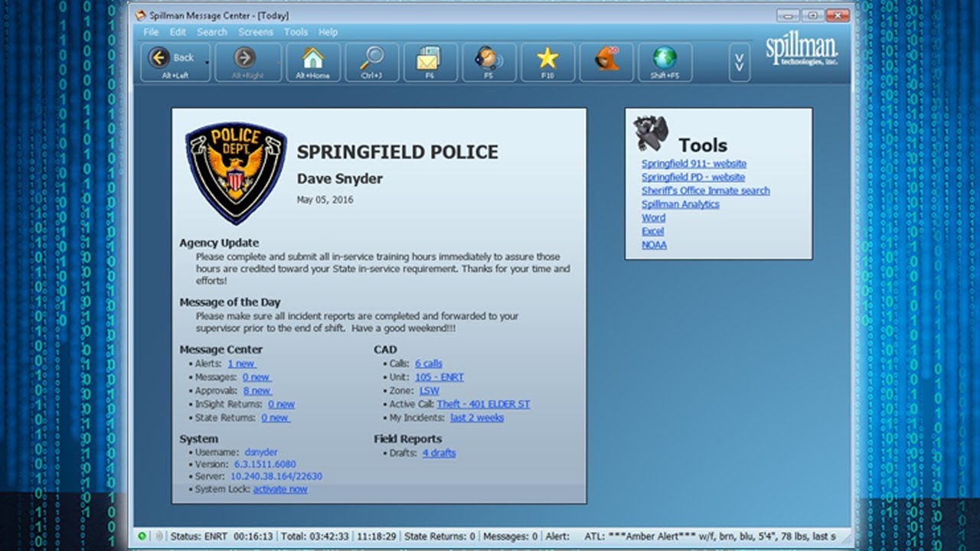Open the File menu
This screenshot has width=980, height=551.
[152, 32]
